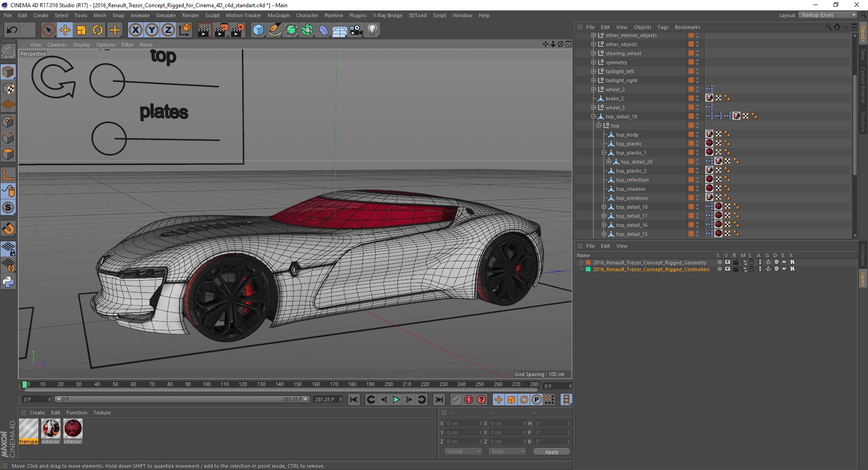Go to start of animation
The width and height of the screenshot is (868, 470).
pyautogui.click(x=354, y=399)
